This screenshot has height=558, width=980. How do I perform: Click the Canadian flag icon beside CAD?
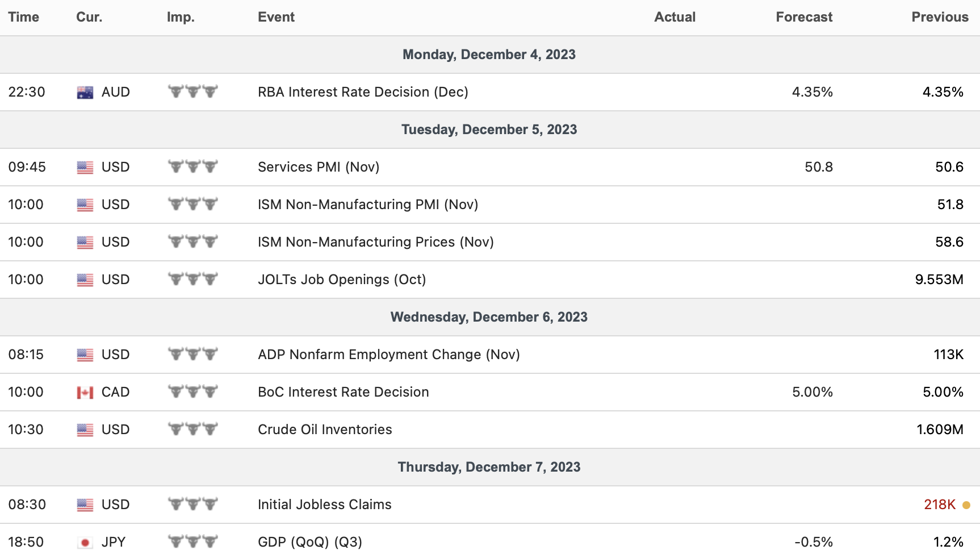[x=85, y=392]
